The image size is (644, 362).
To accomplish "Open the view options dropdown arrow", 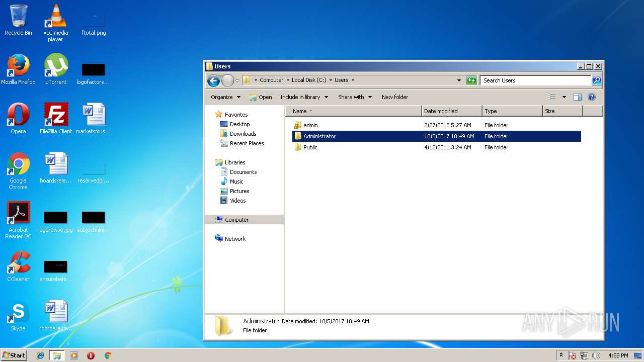I will click(564, 97).
